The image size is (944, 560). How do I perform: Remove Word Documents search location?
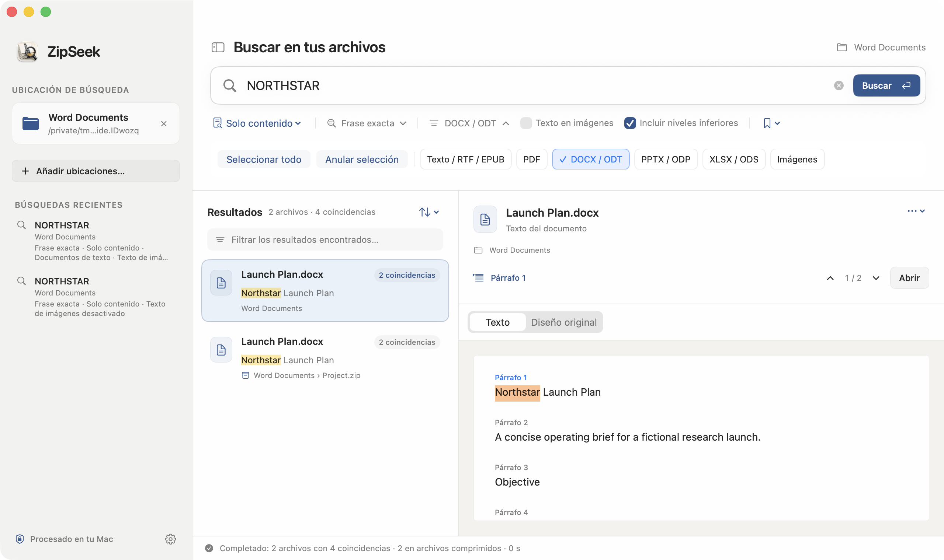click(x=164, y=124)
